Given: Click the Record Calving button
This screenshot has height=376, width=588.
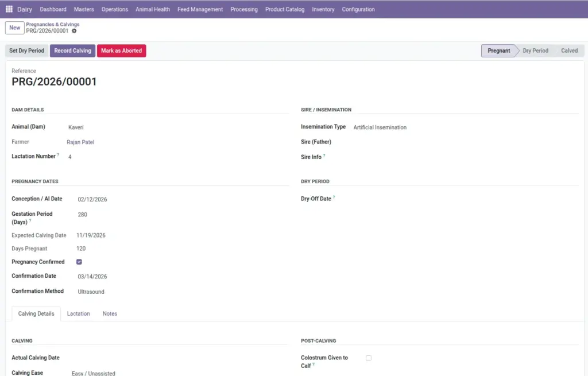Looking at the screenshot, I should pos(73,51).
